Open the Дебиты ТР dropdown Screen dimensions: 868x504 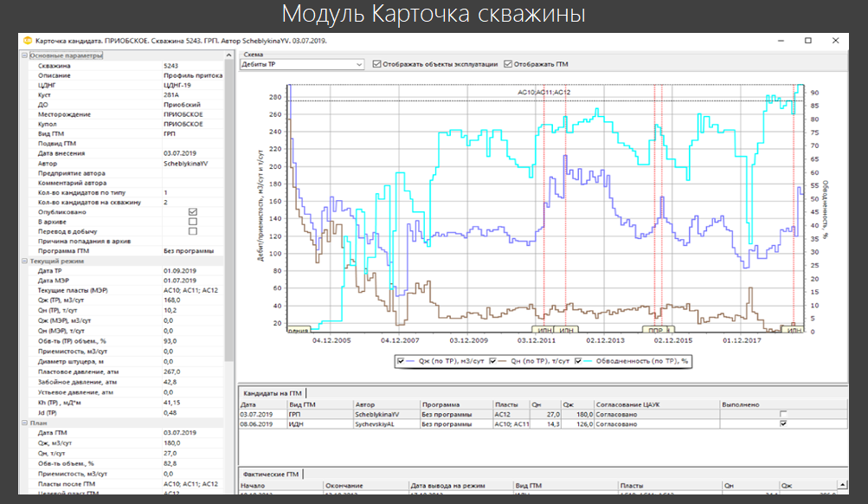coord(359,64)
